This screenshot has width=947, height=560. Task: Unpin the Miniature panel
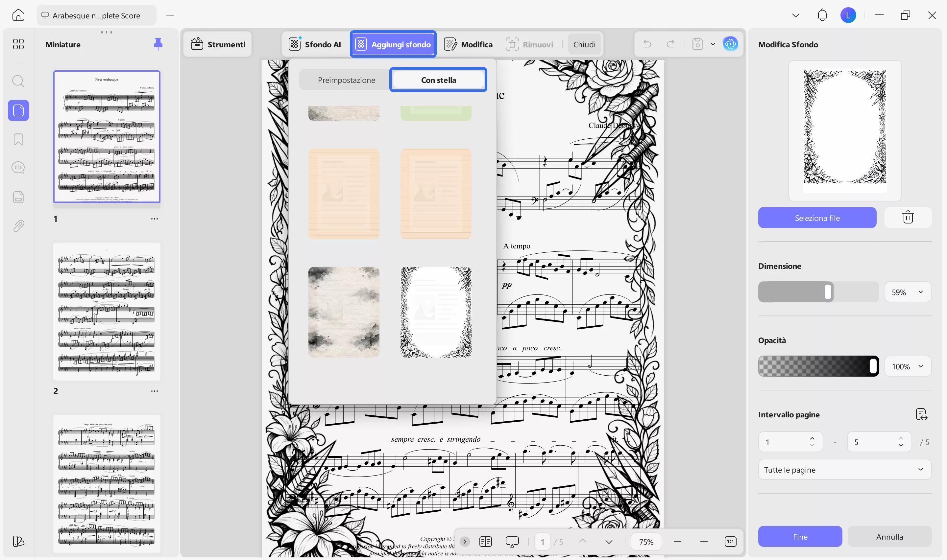click(x=158, y=44)
